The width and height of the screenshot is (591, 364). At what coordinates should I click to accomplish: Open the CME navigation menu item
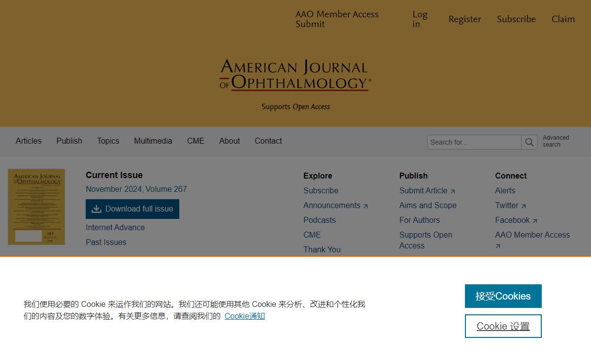pyautogui.click(x=196, y=141)
